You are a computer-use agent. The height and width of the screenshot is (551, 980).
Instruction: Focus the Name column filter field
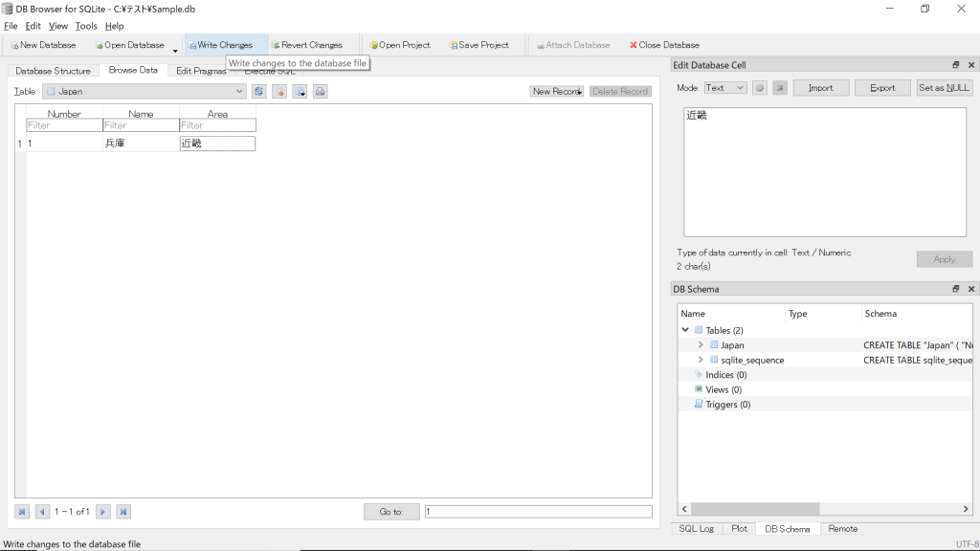(142, 125)
